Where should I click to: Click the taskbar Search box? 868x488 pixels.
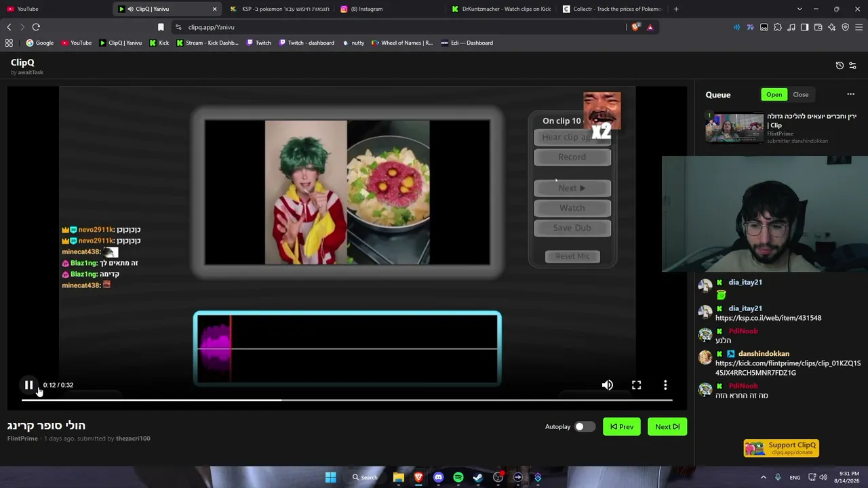pos(365,477)
